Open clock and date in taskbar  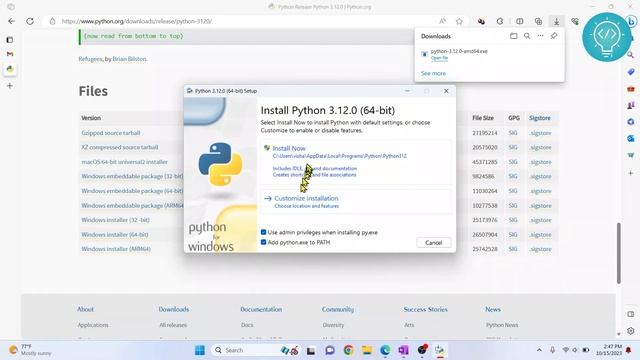(x=609, y=350)
